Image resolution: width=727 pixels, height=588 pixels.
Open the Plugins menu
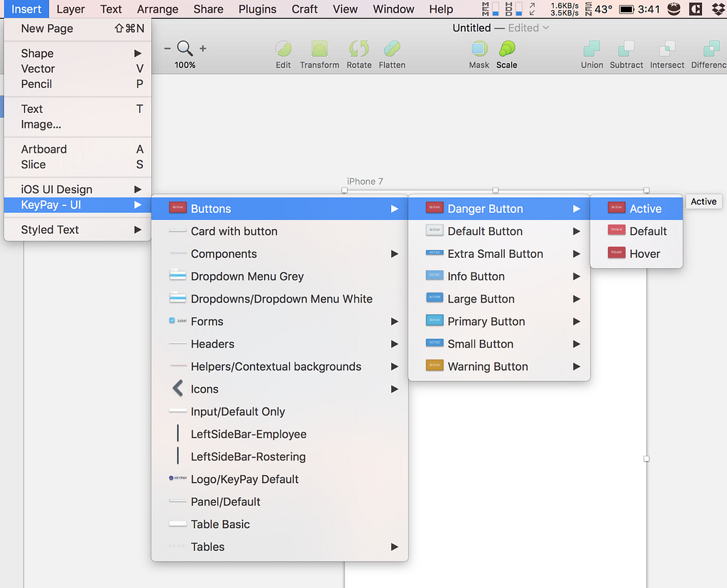pyautogui.click(x=257, y=9)
